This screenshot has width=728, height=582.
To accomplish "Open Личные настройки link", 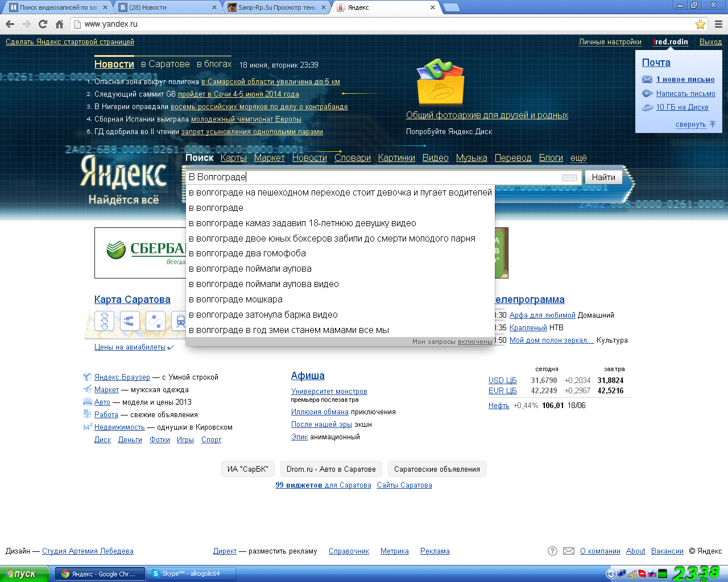I will click(610, 42).
